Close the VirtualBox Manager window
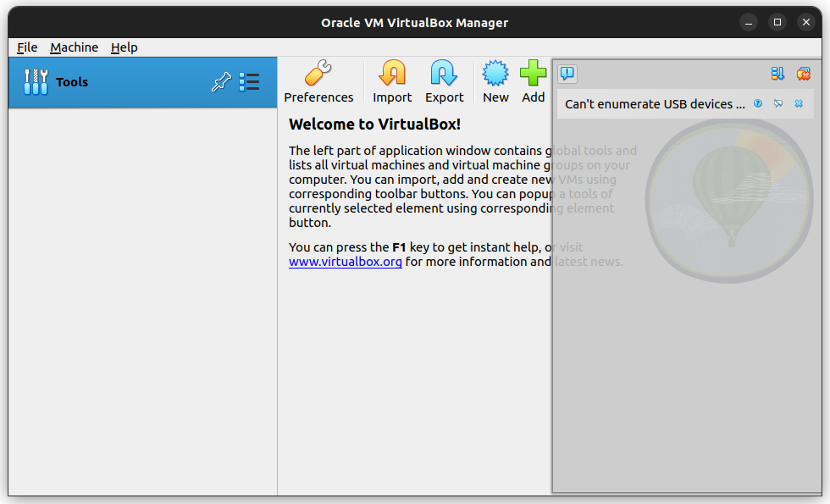The height and width of the screenshot is (504, 830). pos(805,22)
